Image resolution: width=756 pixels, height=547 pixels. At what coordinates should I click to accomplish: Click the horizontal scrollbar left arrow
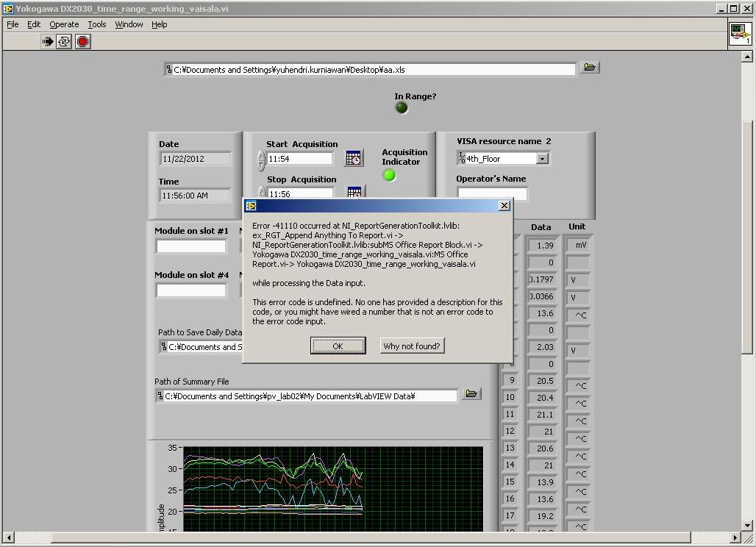8,537
